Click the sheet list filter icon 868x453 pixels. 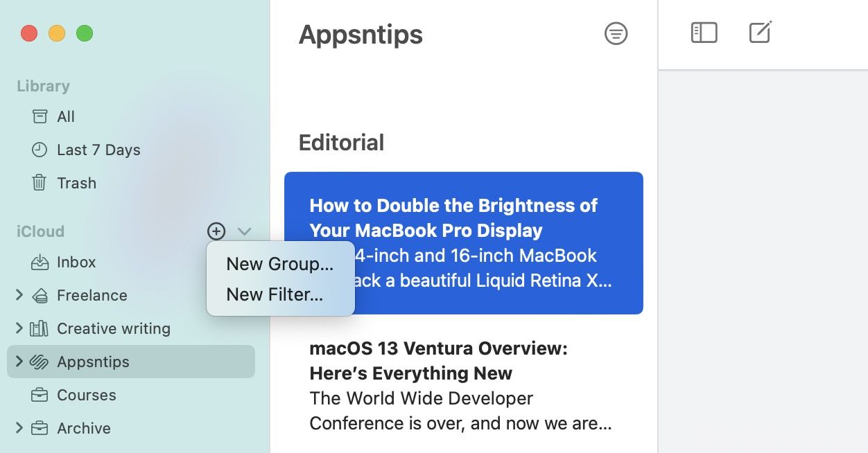616,34
